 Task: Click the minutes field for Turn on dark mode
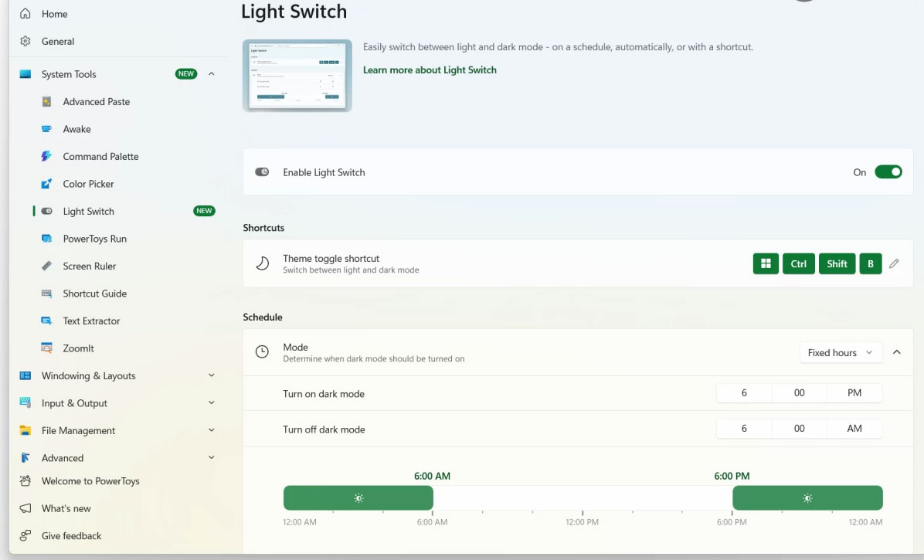(799, 392)
